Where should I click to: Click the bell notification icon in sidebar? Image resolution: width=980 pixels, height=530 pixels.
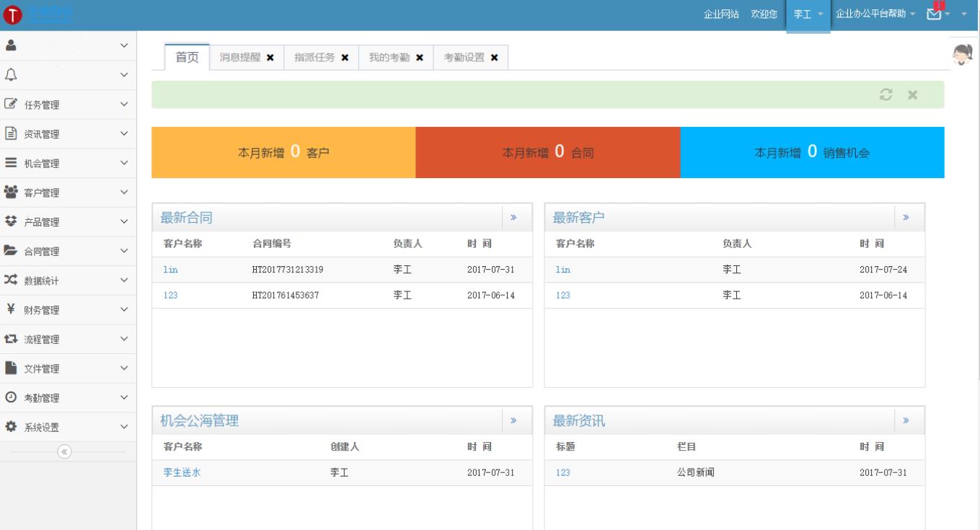click(x=11, y=74)
